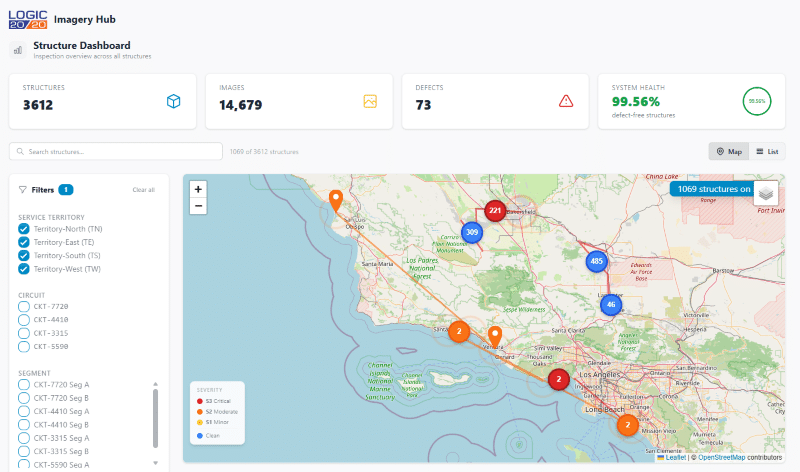Check segment CKT-5590 Seg A
This screenshot has height=472, width=800.
click(23, 464)
